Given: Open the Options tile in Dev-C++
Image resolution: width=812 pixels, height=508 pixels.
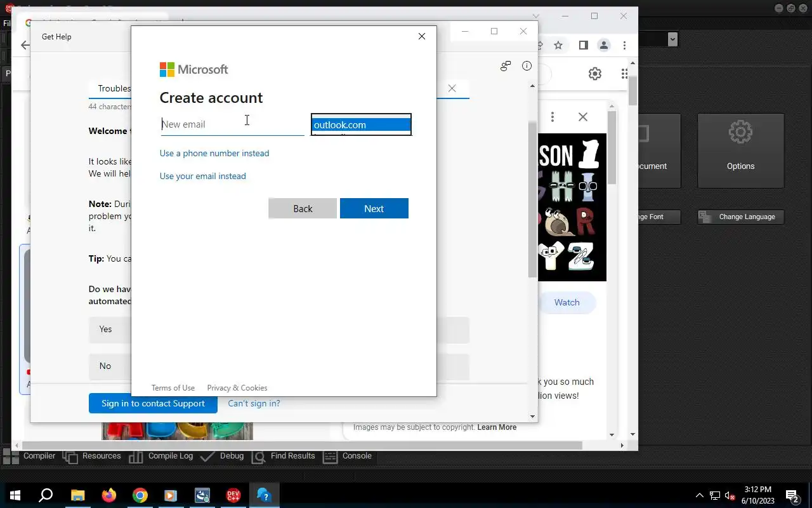Looking at the screenshot, I should pos(741,150).
